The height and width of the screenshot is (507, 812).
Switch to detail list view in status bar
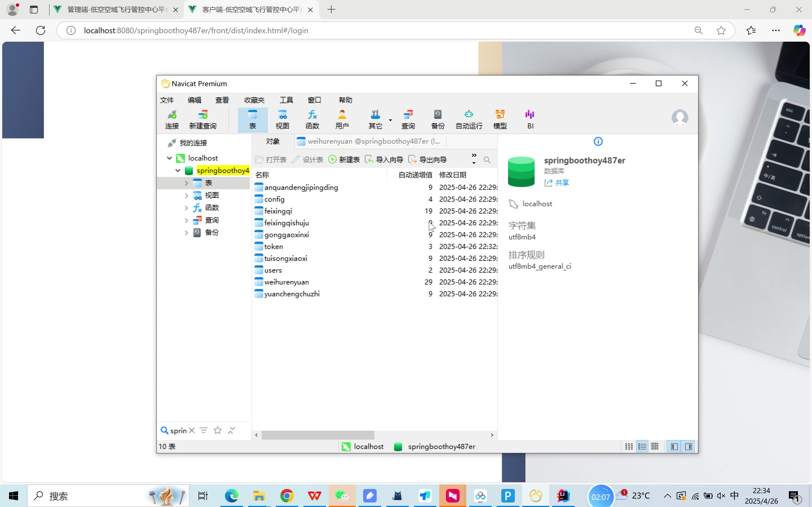click(x=642, y=446)
